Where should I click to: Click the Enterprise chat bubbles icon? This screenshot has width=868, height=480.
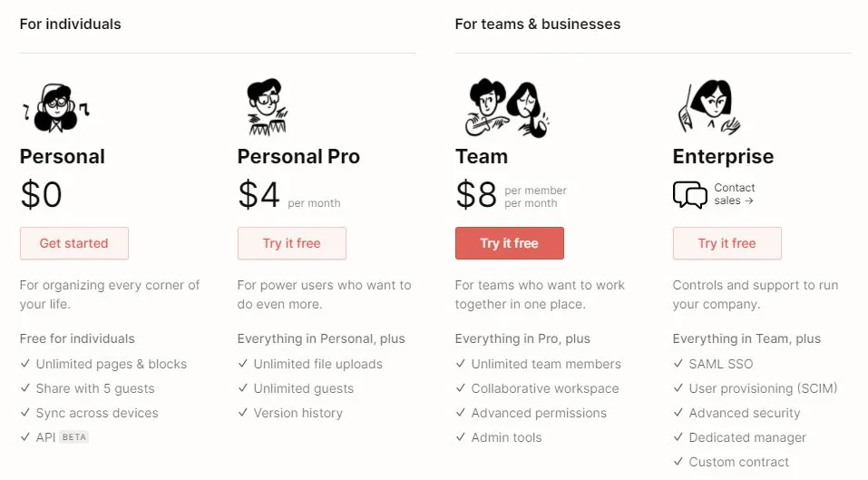(690, 195)
